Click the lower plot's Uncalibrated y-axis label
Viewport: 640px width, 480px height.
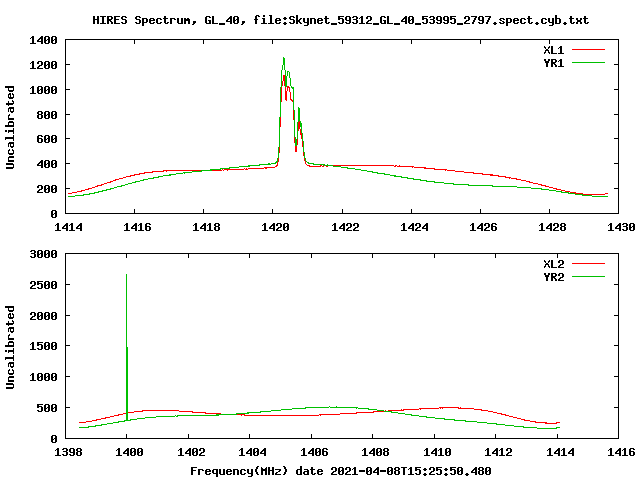coord(10,347)
